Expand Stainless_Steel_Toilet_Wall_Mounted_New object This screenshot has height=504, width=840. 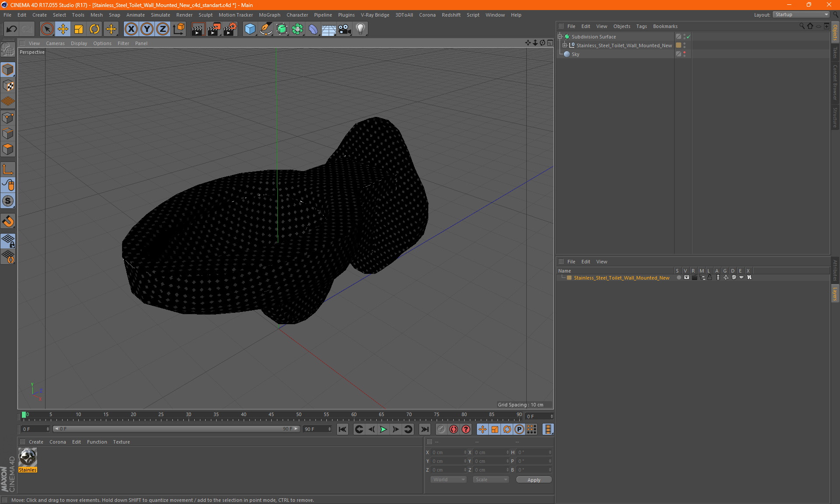click(x=565, y=45)
